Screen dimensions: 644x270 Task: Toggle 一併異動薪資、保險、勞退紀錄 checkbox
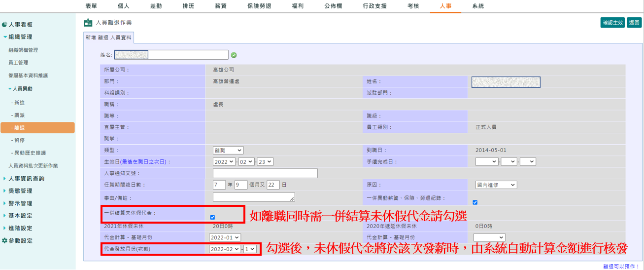(x=475, y=202)
